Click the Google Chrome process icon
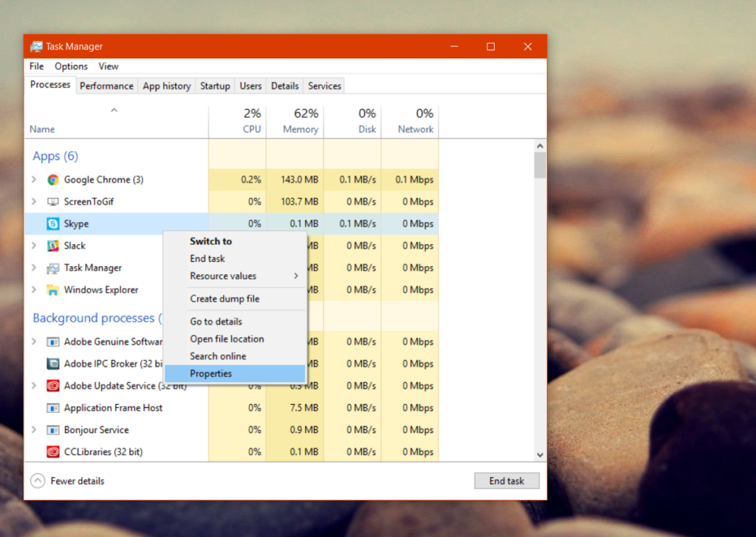The height and width of the screenshot is (537, 756). [x=52, y=179]
